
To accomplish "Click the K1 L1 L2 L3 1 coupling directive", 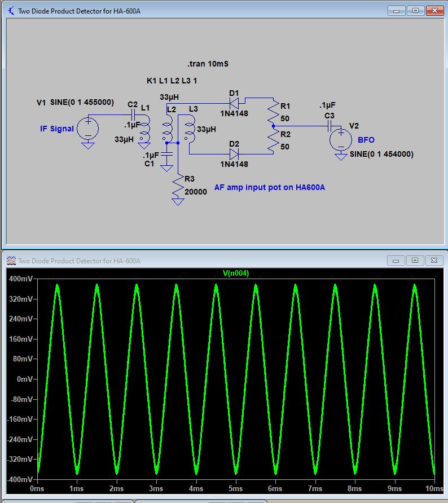I will [x=172, y=81].
